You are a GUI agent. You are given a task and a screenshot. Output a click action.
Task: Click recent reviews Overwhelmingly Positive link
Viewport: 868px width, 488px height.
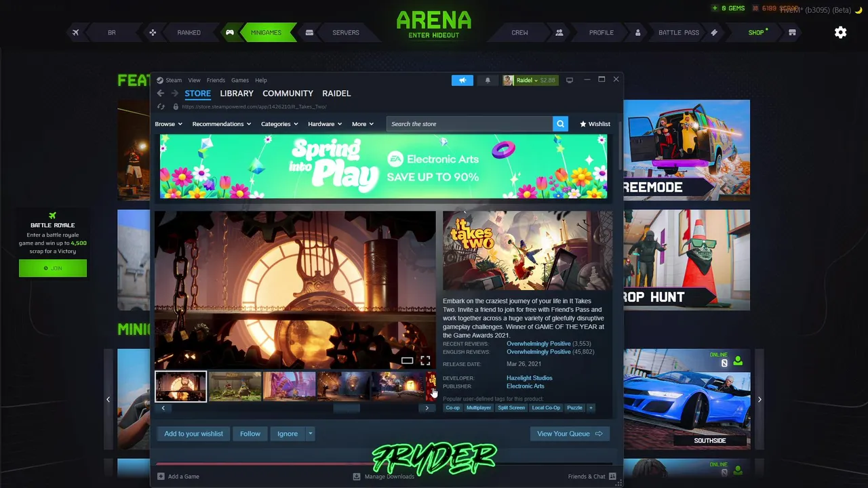point(538,344)
